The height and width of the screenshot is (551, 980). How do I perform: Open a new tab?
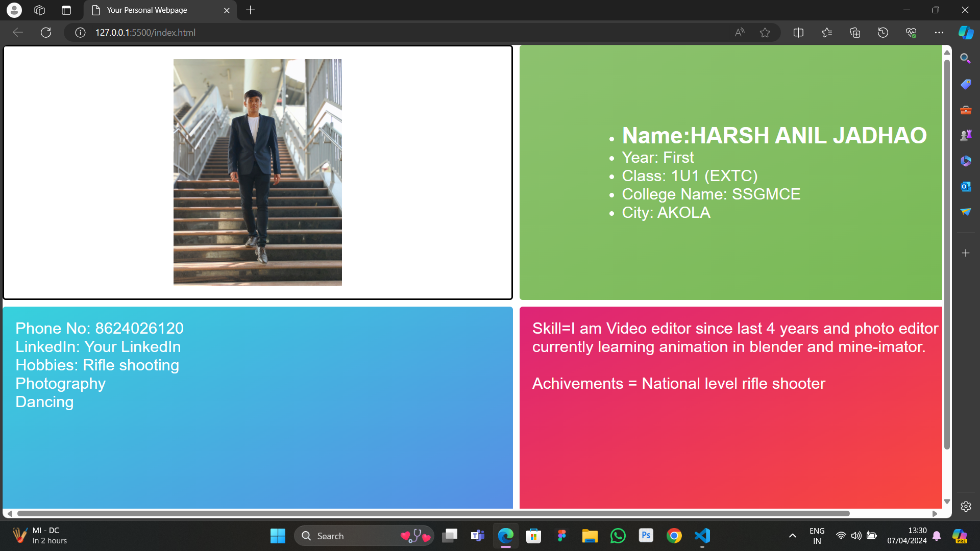[x=250, y=10]
